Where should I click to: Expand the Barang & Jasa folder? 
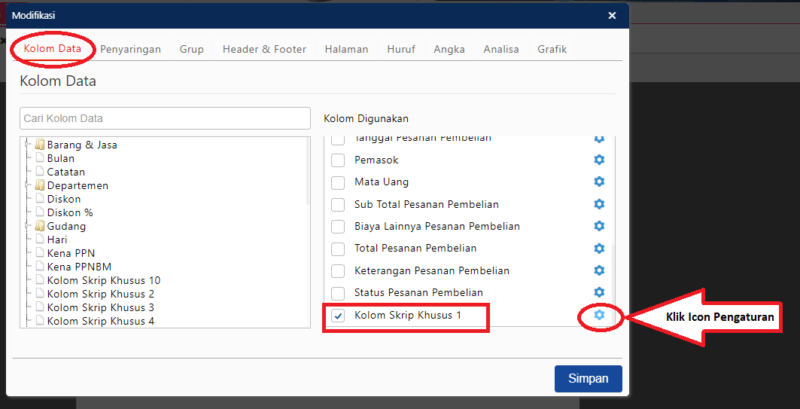click(x=28, y=145)
